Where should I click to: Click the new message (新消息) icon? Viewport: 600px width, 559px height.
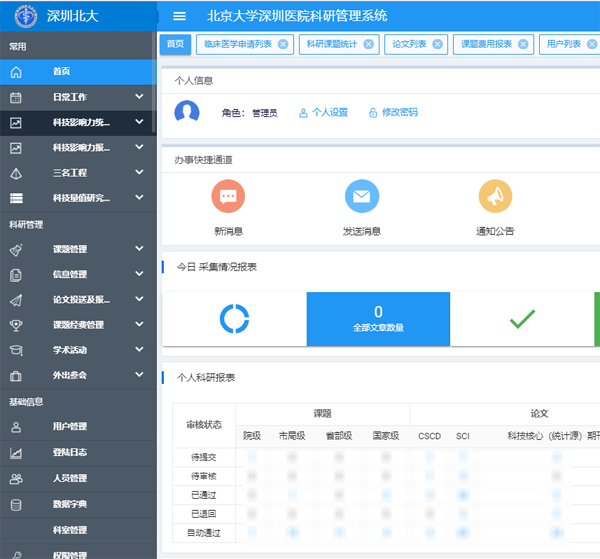[228, 197]
